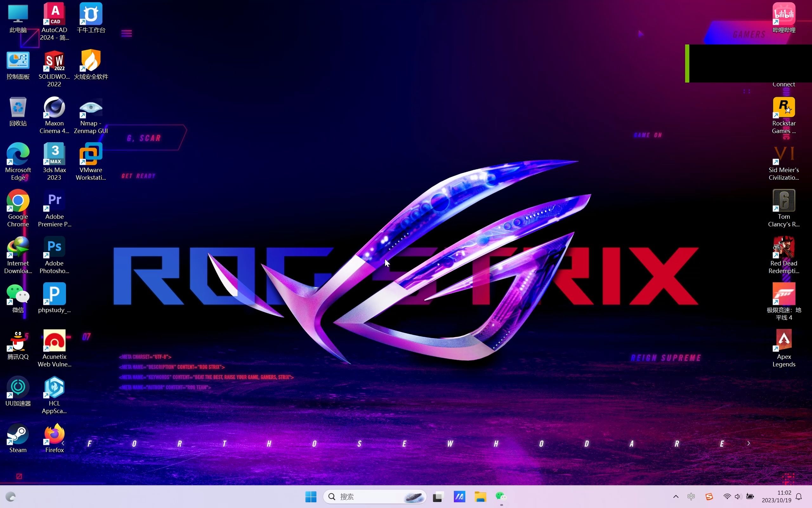
Task: Click the Sogou input tray icon
Action: pyautogui.click(x=709, y=497)
